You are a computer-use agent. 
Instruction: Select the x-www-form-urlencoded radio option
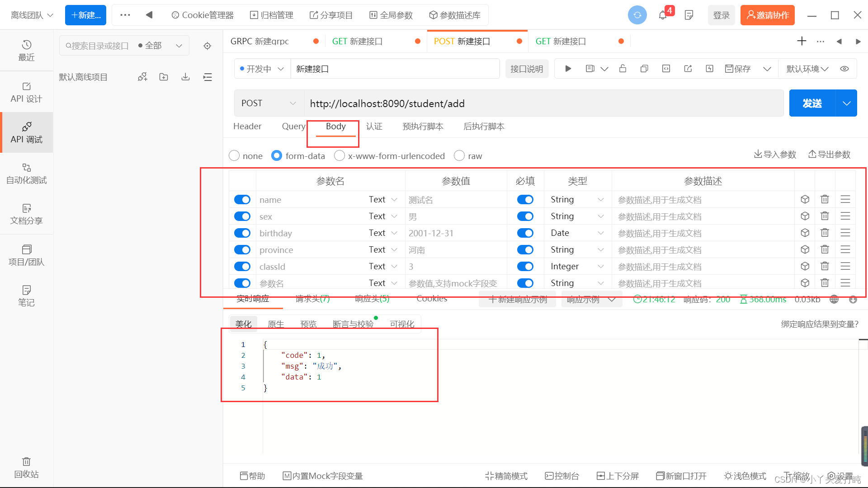pos(339,155)
